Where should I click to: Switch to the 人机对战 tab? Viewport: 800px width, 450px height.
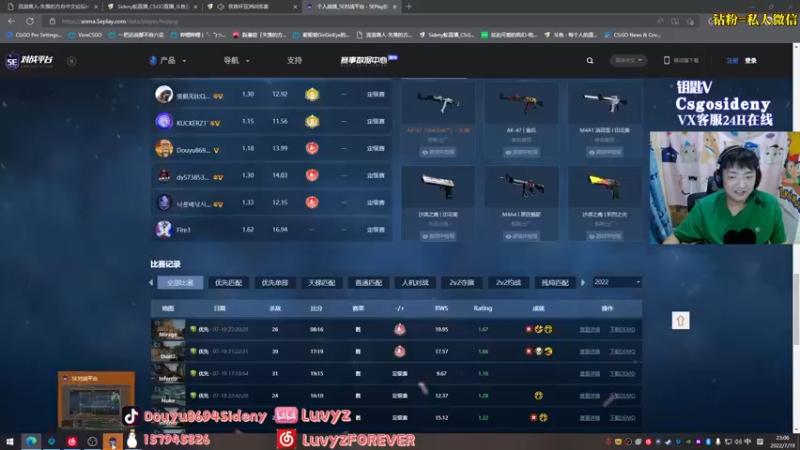coord(415,283)
